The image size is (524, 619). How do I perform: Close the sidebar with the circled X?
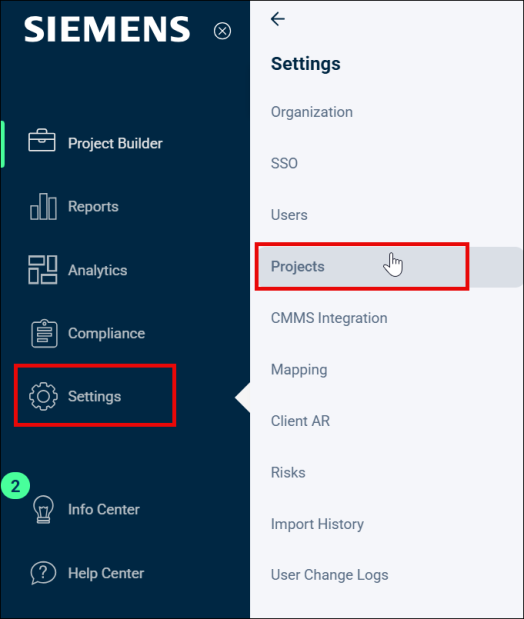point(222,31)
